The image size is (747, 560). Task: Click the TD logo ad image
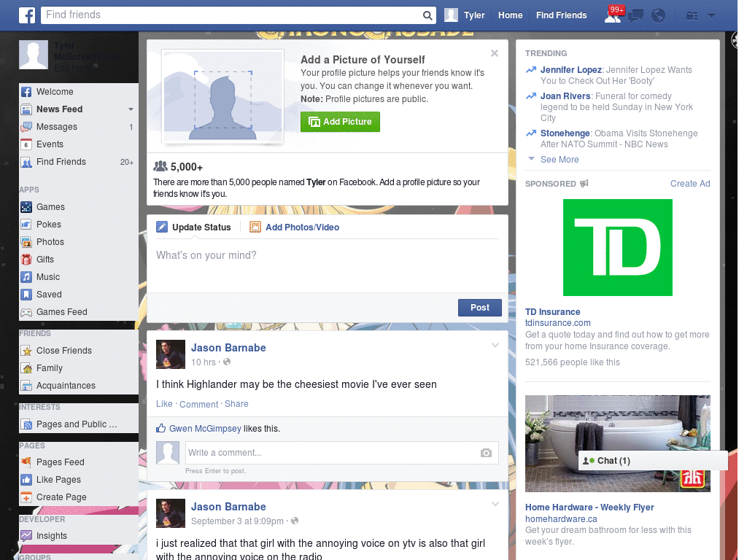(x=617, y=248)
